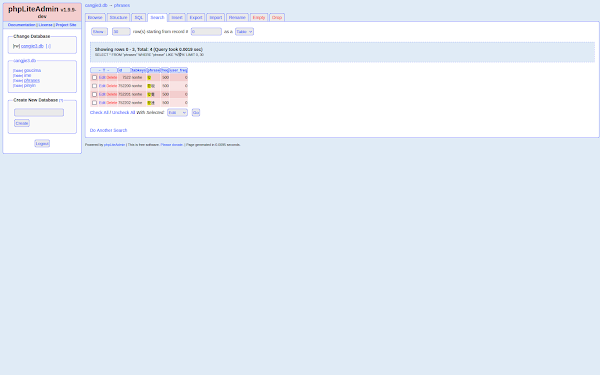Open the License link in sidebar
The width and height of the screenshot is (600, 375).
tap(46, 25)
